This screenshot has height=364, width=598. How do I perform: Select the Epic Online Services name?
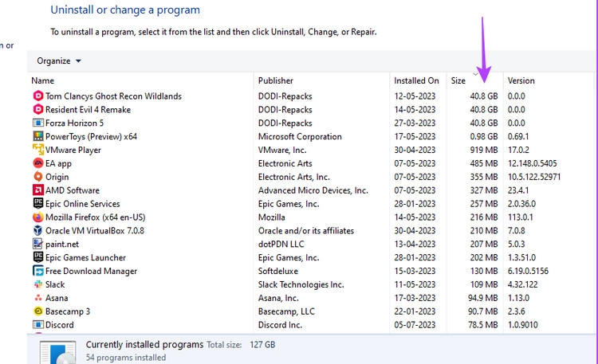tap(82, 204)
